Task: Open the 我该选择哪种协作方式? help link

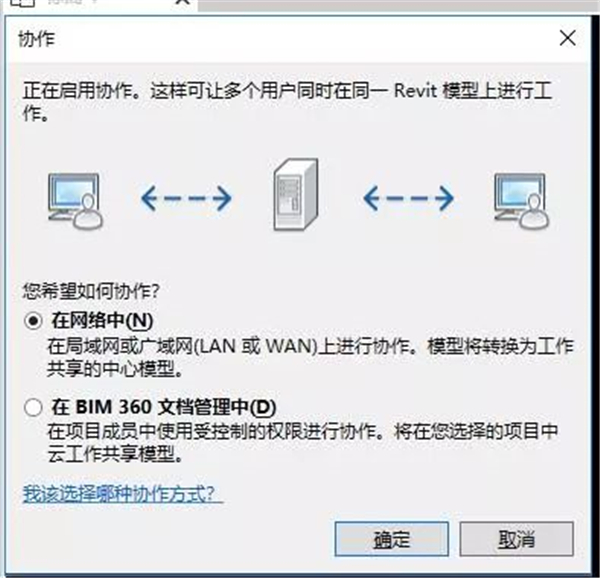Action: (x=123, y=494)
